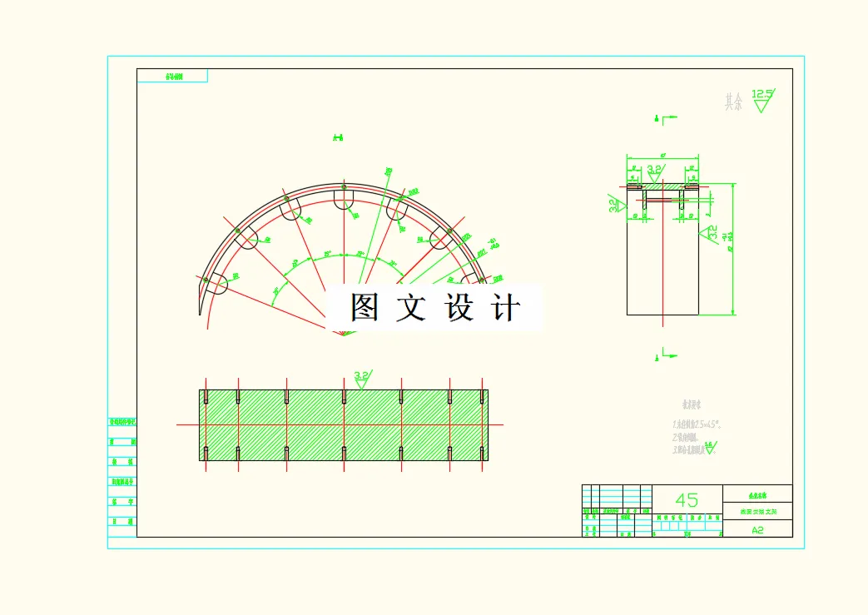Open the 其余 general roughness annotation

[x=735, y=100]
